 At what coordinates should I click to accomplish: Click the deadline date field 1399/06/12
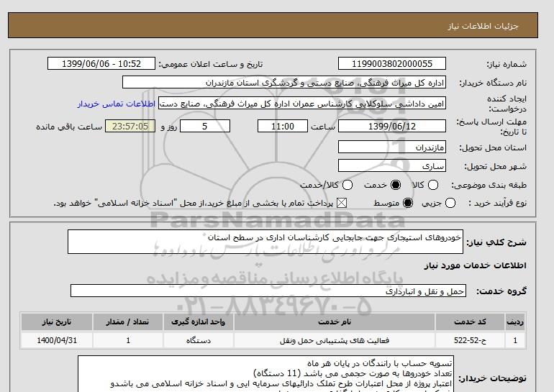pyautogui.click(x=392, y=126)
